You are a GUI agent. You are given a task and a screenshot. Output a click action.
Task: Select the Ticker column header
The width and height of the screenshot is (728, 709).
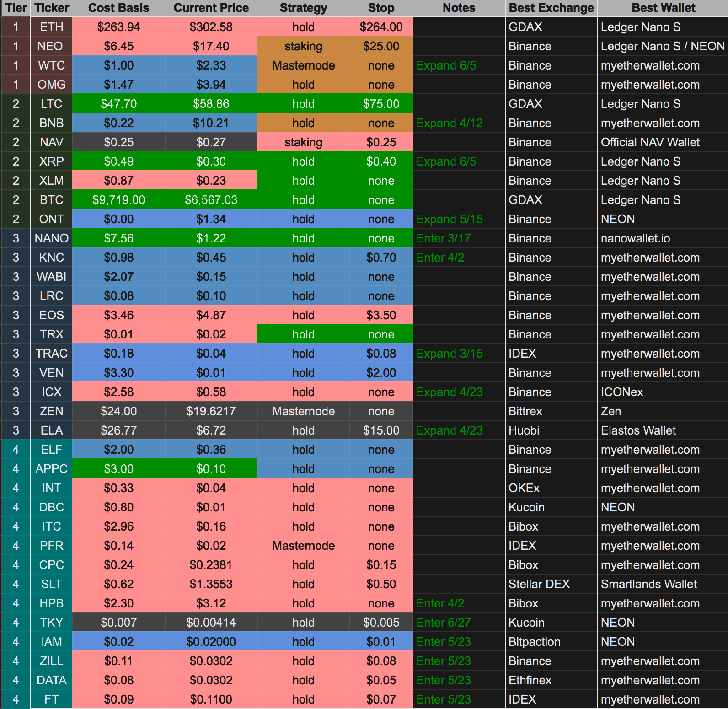point(52,8)
